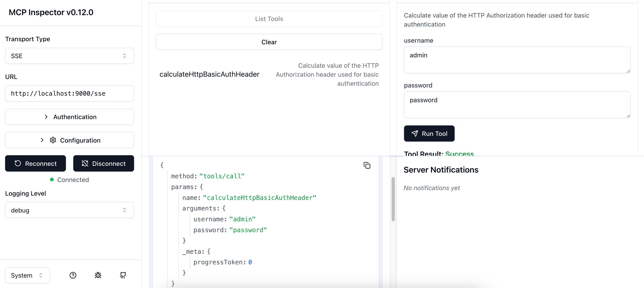The width and height of the screenshot is (644, 288).
Task: Click the password "password" value in JSON
Action: (248, 230)
